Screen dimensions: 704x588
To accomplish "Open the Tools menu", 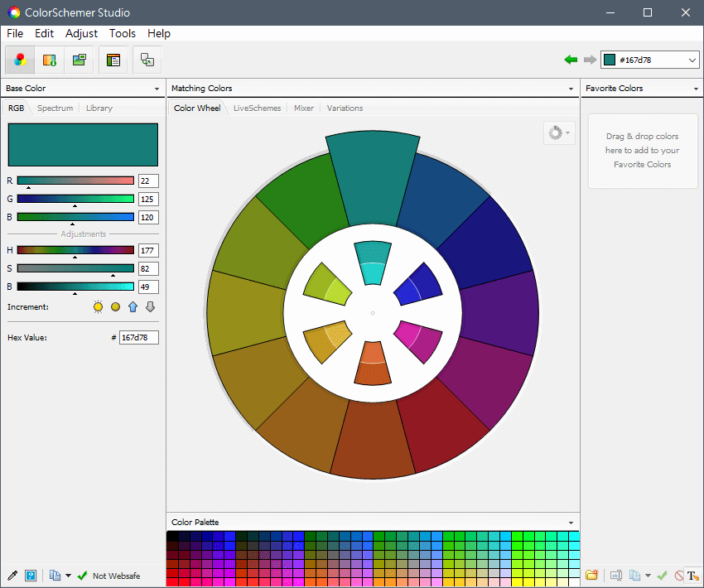I will pyautogui.click(x=122, y=33).
